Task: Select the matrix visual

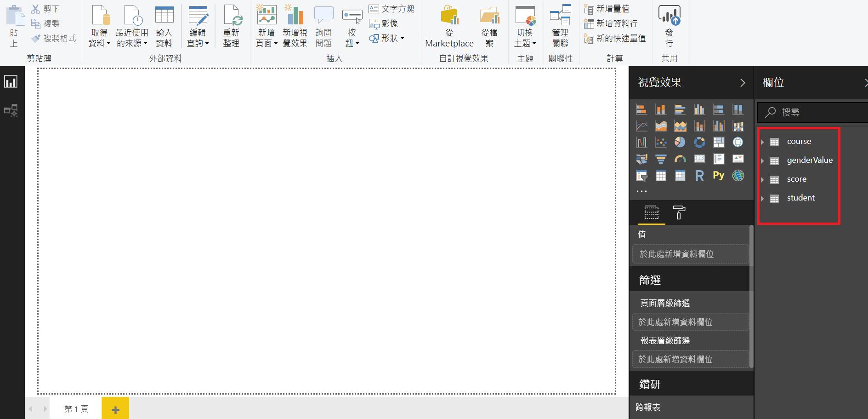Action: click(680, 176)
